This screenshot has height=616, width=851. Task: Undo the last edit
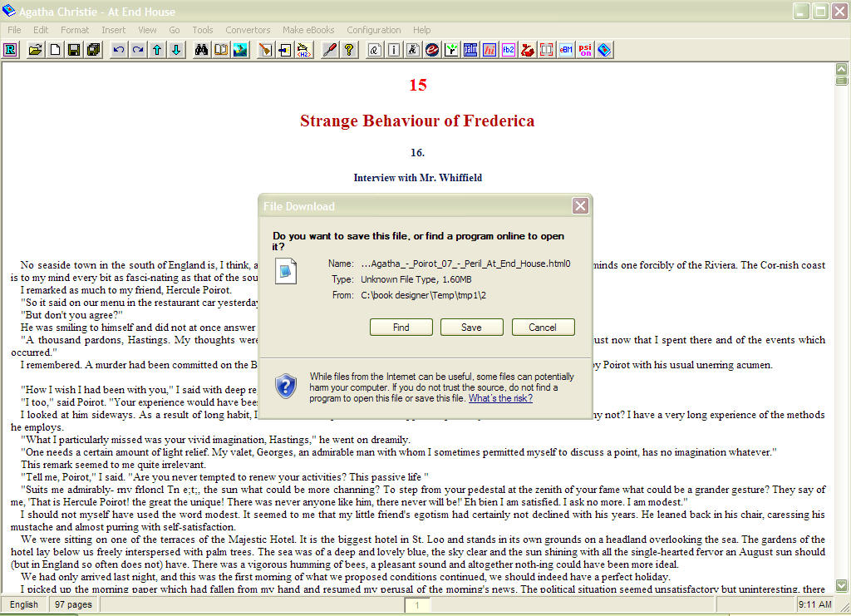point(118,51)
